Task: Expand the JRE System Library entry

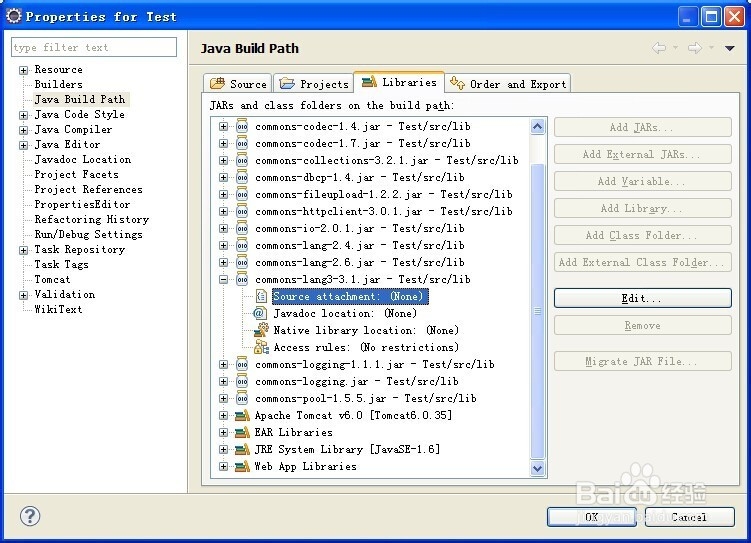Action: 223,450
